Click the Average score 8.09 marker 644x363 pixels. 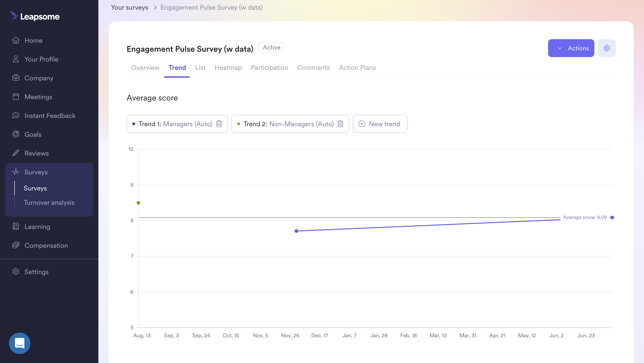pyautogui.click(x=612, y=217)
